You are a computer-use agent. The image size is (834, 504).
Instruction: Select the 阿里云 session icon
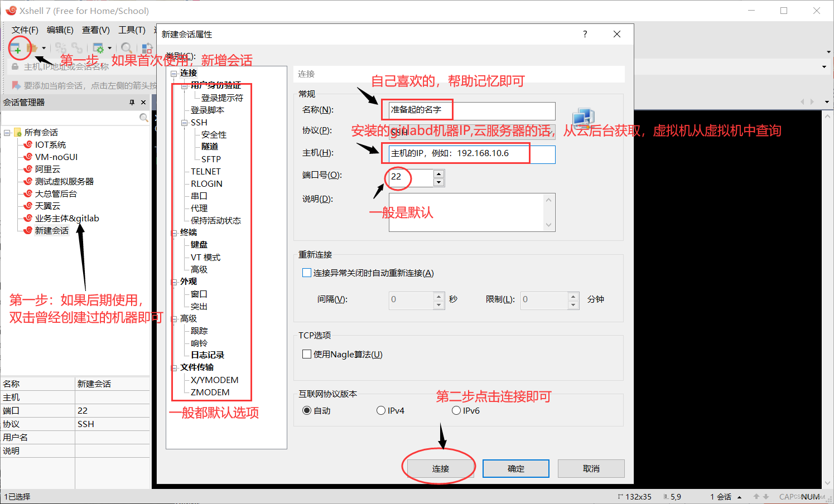point(28,169)
